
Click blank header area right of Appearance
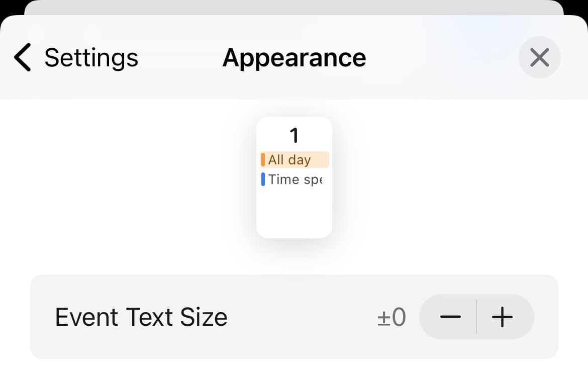442,57
